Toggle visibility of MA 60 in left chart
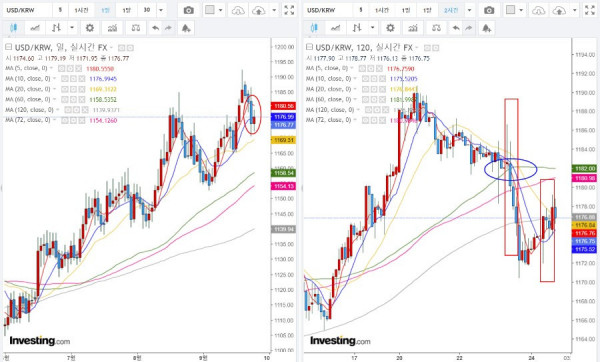600x362 pixels. 65,99
